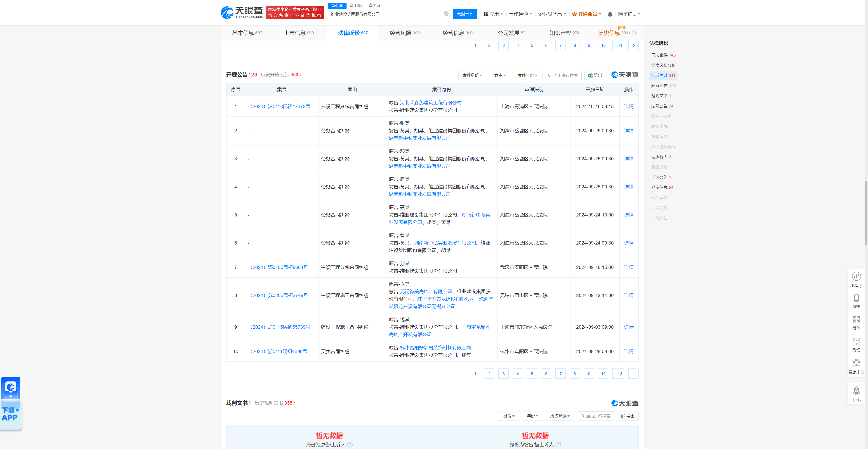The height and width of the screenshot is (449, 868).
Task: Export 裁判文书 via 导出 button
Action: (x=627, y=416)
